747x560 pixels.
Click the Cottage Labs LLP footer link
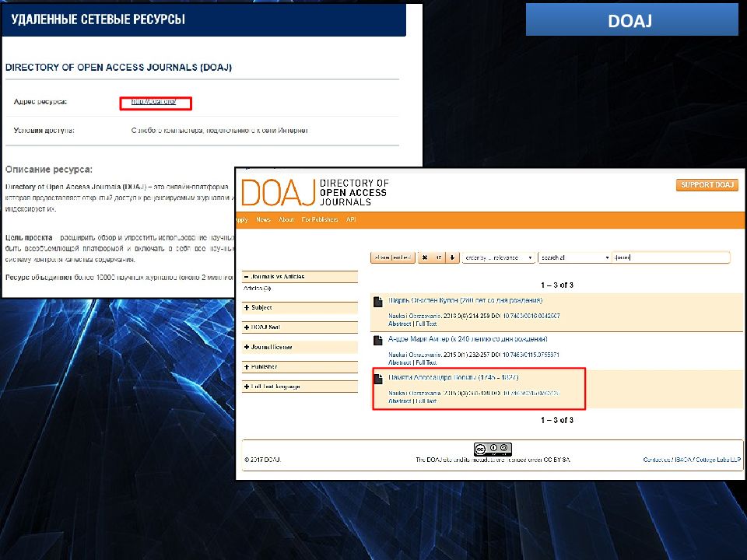click(x=718, y=460)
